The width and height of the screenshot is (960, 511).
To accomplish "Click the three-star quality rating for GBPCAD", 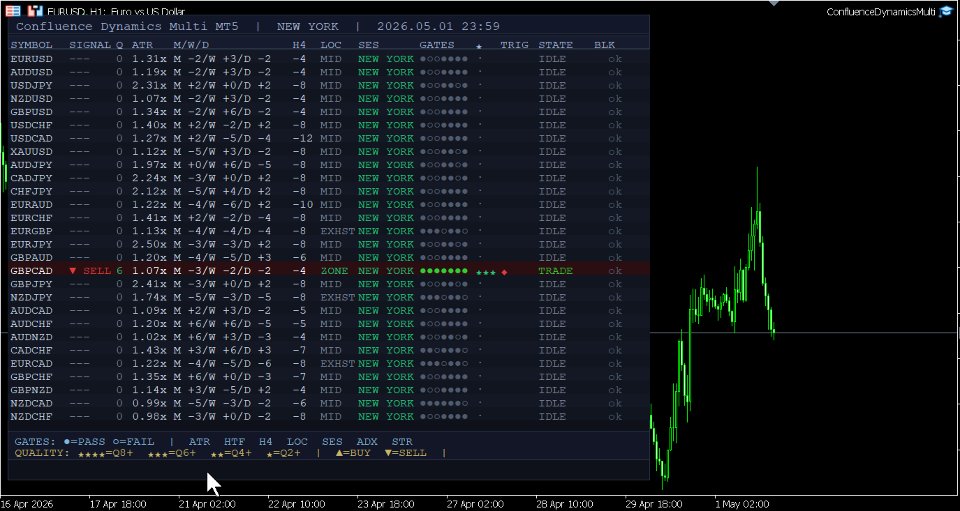I will pos(486,272).
